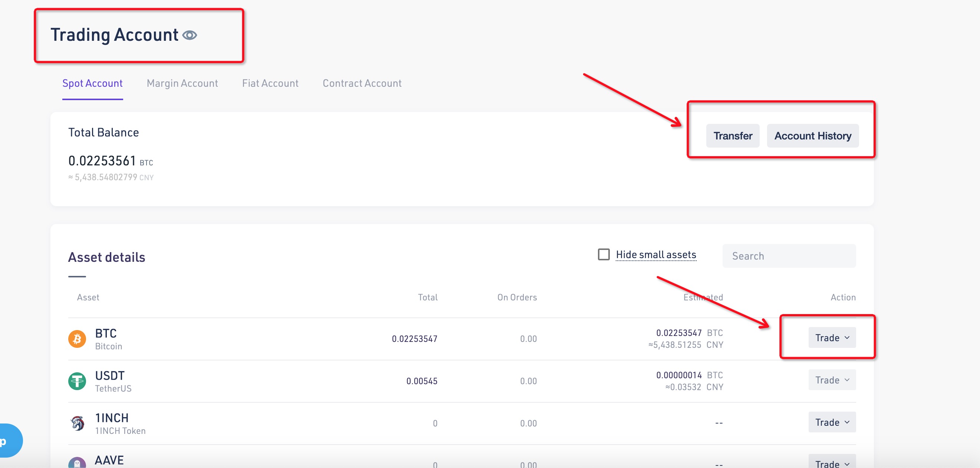The image size is (980, 468).
Task: Switch to the Fiat Account tab
Action: (270, 83)
